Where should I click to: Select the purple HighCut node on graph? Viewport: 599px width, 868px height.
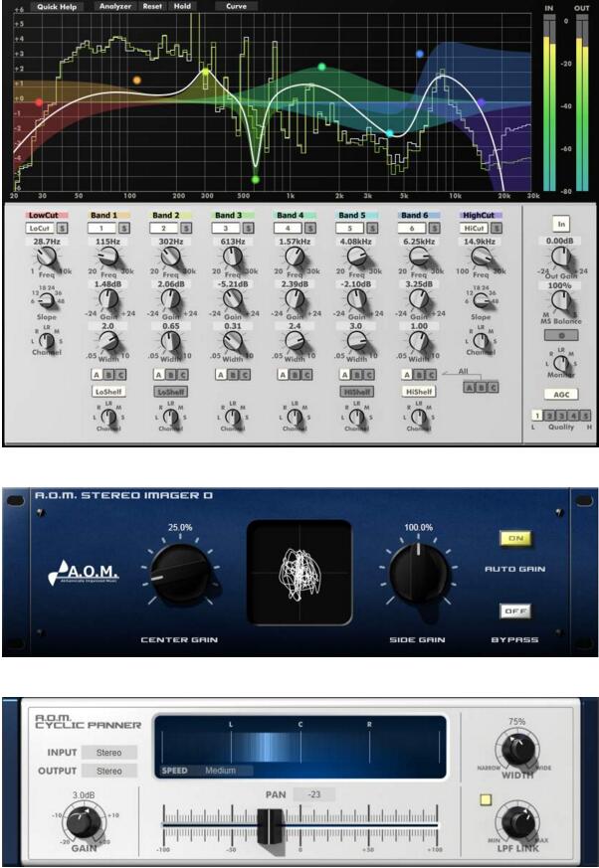[x=482, y=102]
